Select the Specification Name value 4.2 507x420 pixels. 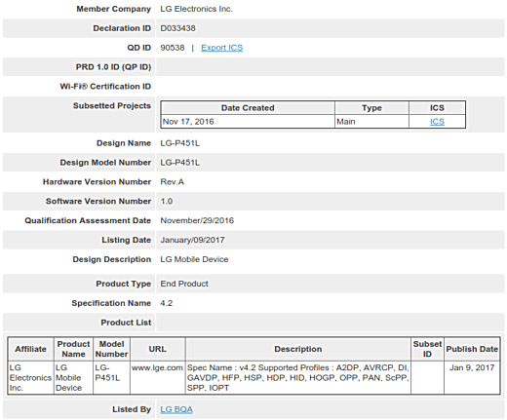tap(167, 303)
